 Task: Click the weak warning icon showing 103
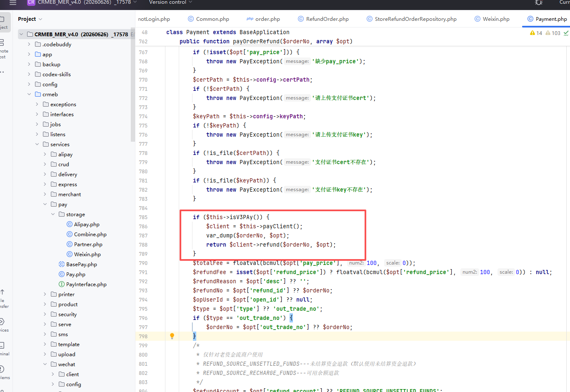coord(548,33)
